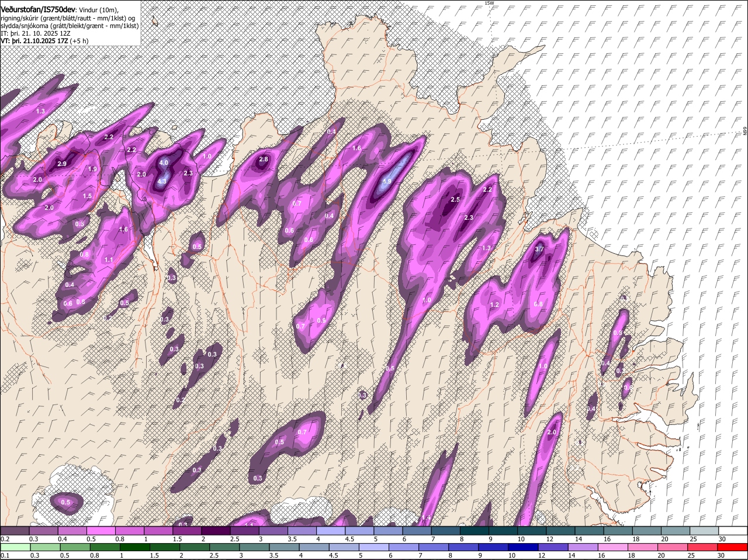Image resolution: width=748 pixels, height=560 pixels.
Task: Click the 0.2 label on upper color scale
Action: pyautogui.click(x=5, y=539)
